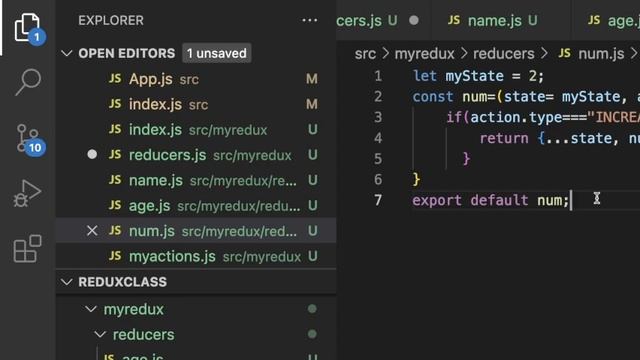The image size is (640, 360).
Task: Open myactions.js from open editors
Action: pos(196,256)
